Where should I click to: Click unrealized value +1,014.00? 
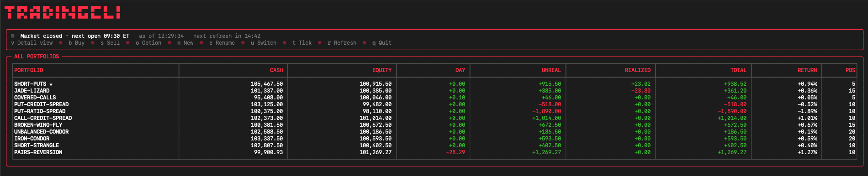pyautogui.click(x=546, y=118)
